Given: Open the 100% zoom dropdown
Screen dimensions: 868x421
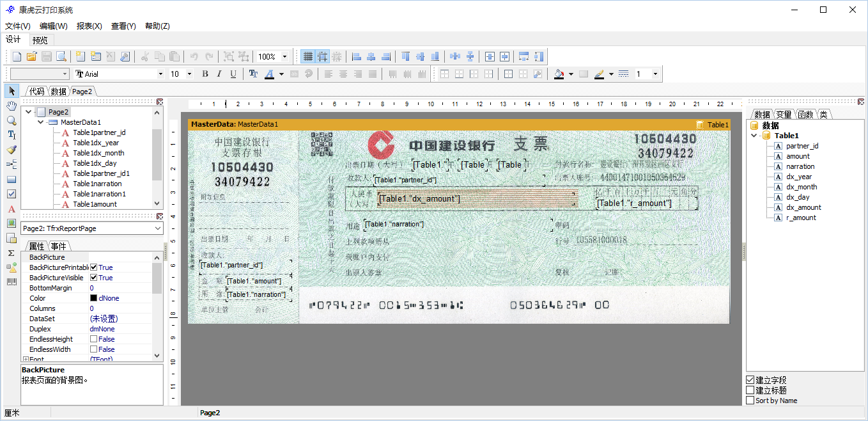Looking at the screenshot, I should click(284, 57).
